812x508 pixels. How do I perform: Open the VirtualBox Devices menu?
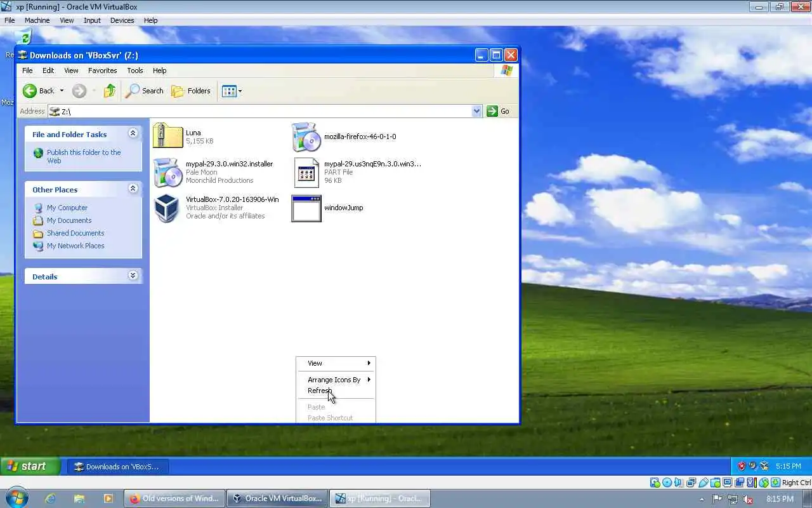click(122, 20)
